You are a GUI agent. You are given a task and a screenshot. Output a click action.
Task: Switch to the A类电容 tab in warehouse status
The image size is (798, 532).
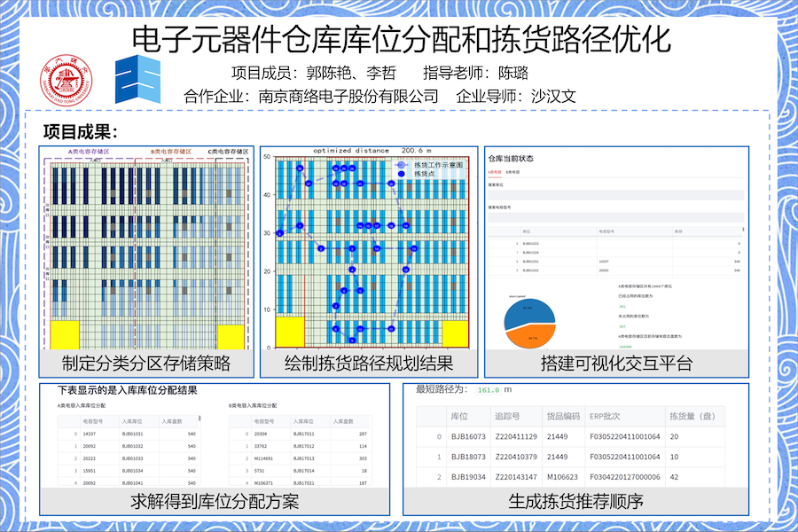pos(495,170)
